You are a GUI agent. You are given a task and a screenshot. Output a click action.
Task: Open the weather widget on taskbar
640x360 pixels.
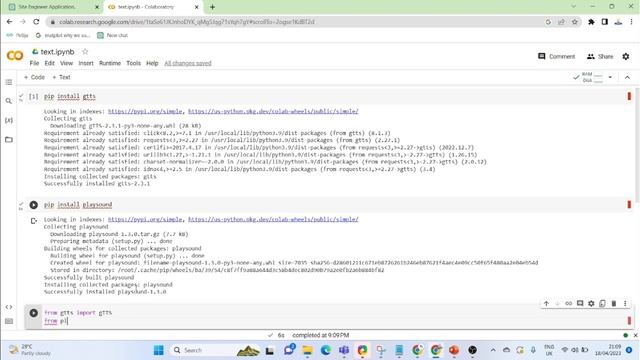coord(29,350)
